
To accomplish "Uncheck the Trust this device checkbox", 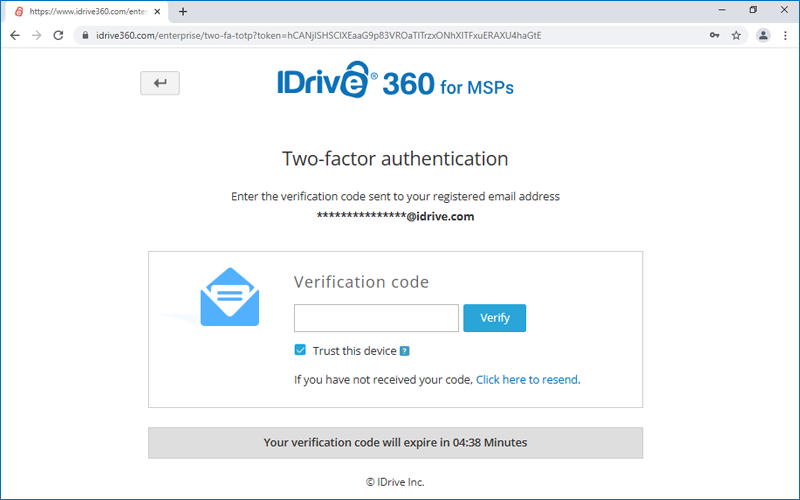I will click(300, 350).
